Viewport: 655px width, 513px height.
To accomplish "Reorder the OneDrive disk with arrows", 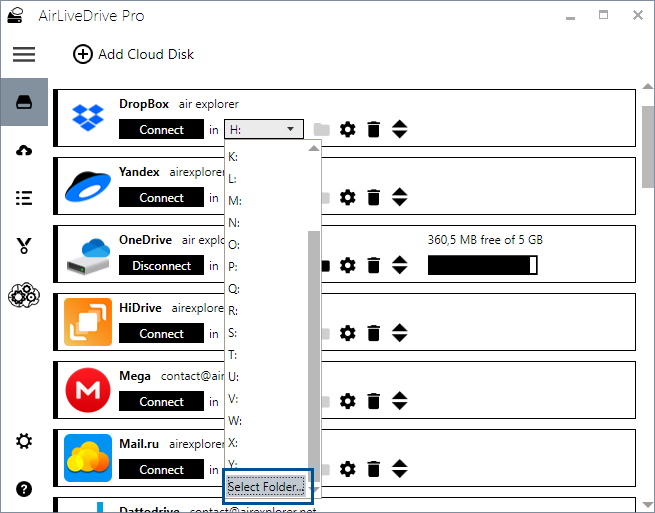I will click(399, 265).
